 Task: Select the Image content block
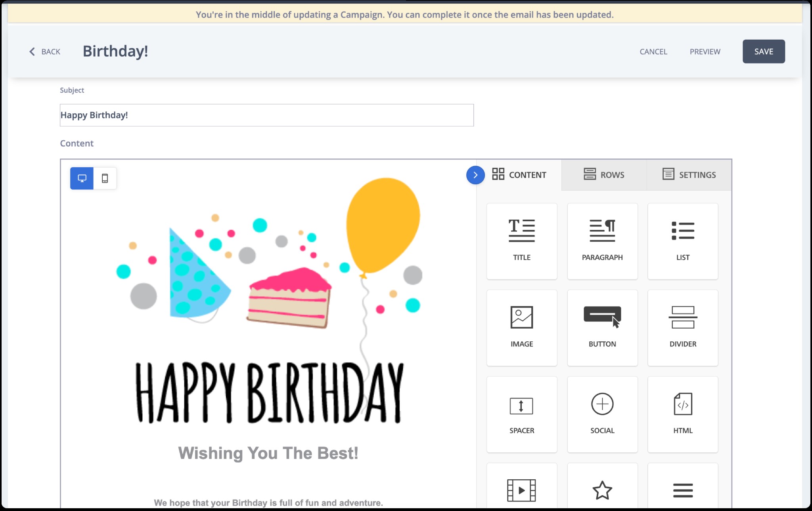pyautogui.click(x=522, y=328)
